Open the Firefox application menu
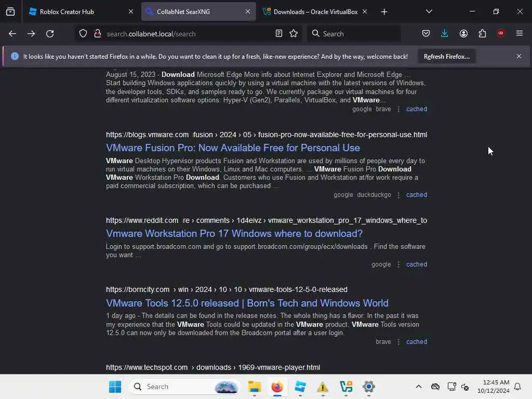The height and width of the screenshot is (399, 532). point(520,33)
